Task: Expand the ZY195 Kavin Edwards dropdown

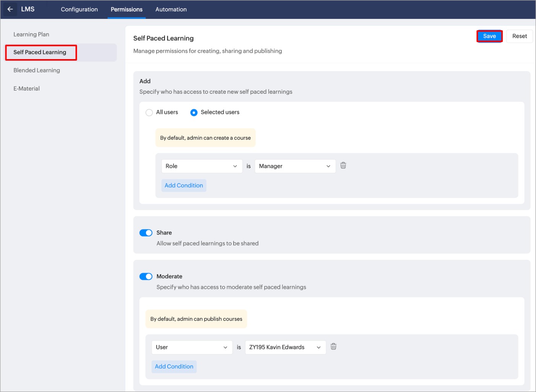Action: (x=285, y=347)
